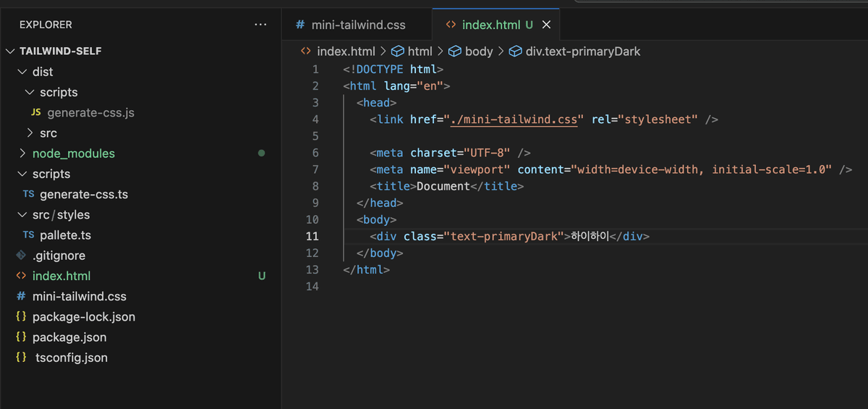
Task: Click the braces icon of tsconfig.json
Action: pyautogui.click(x=21, y=358)
